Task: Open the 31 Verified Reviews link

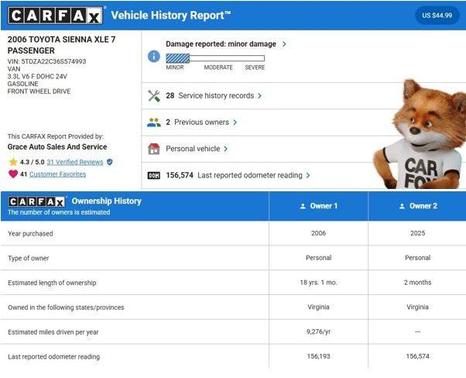Action: click(75, 162)
